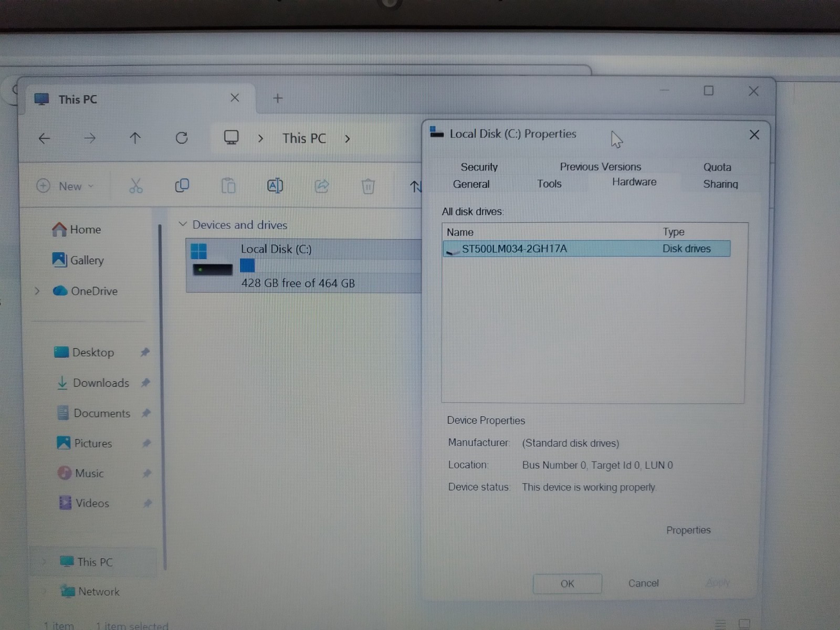Click the Sort arrows icon
Viewport: 840px width, 630px height.
(415, 186)
